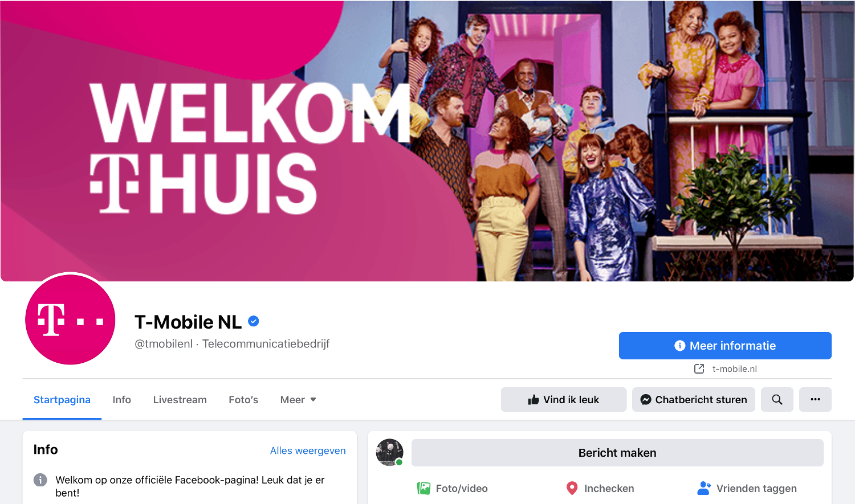Open the Livestream tab
Screen dimensions: 855x504
pos(180,400)
